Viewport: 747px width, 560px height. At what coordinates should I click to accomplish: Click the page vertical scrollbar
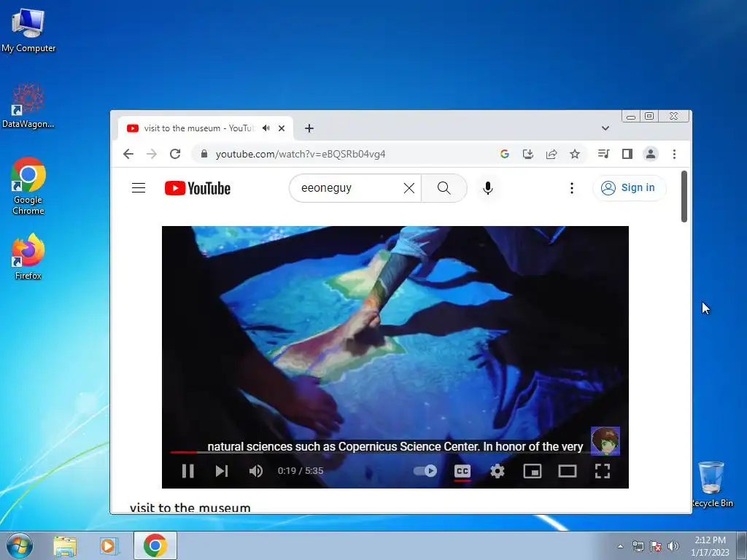click(x=684, y=196)
